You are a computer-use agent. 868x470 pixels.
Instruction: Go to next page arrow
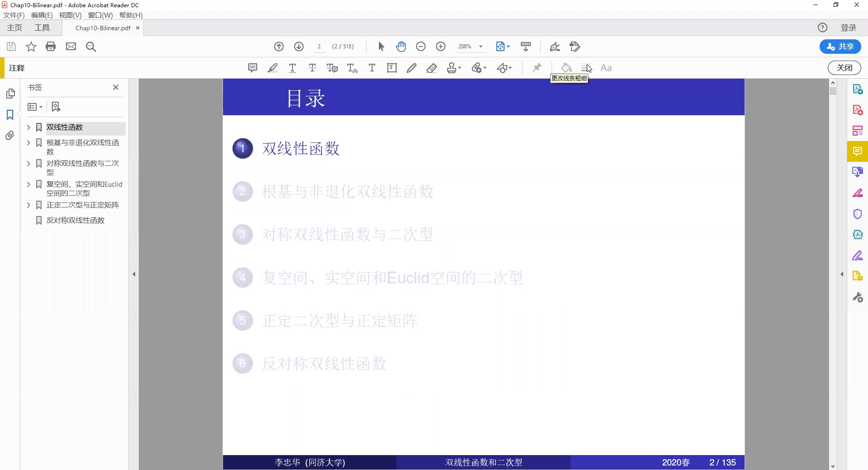[299, 47]
